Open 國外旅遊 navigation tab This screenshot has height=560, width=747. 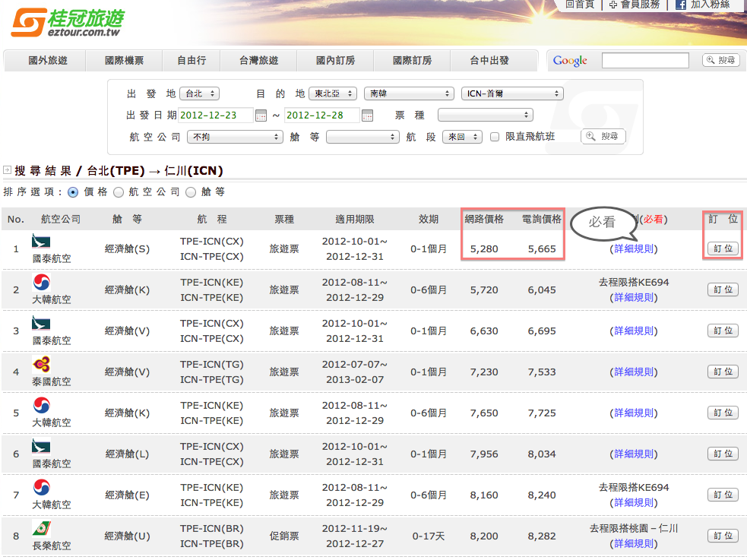48,61
